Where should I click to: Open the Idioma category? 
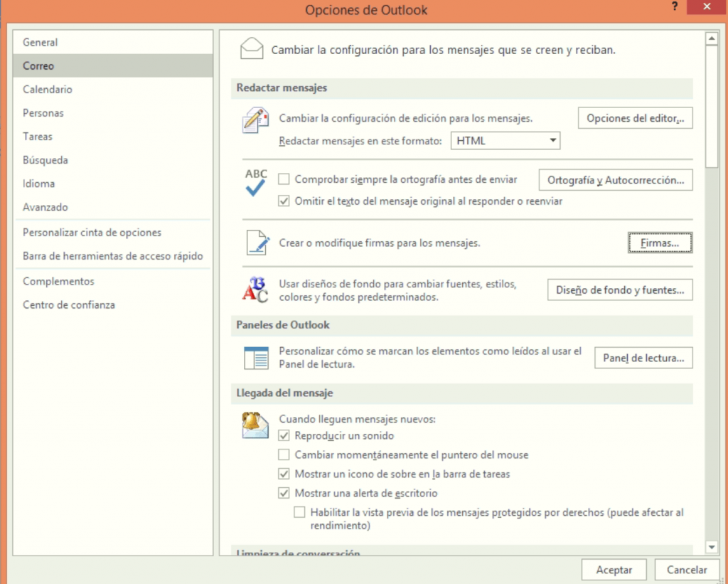click(113, 184)
